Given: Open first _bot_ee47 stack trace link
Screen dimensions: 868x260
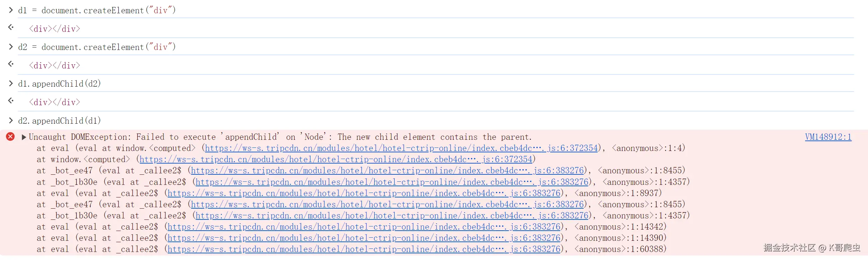Looking at the screenshot, I should (x=387, y=171).
